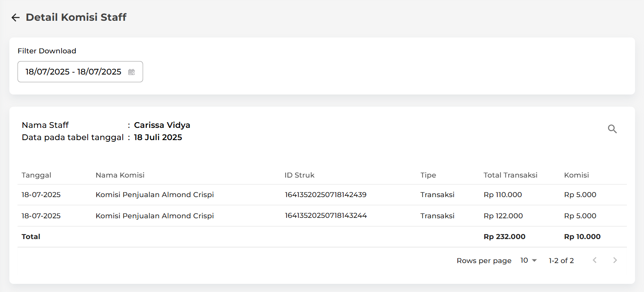This screenshot has height=292, width=644.
Task: Select receipt ID 16413520250718142439
Action: (326, 195)
